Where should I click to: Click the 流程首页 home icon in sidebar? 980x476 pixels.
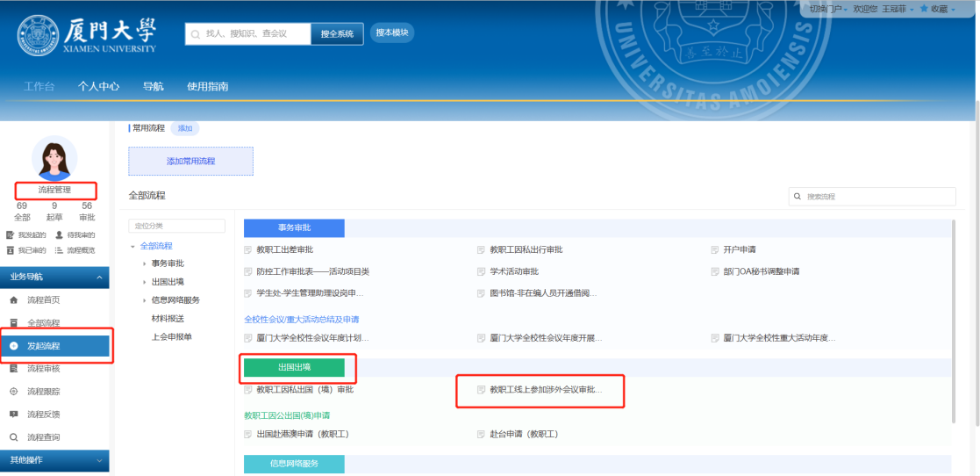(x=14, y=300)
